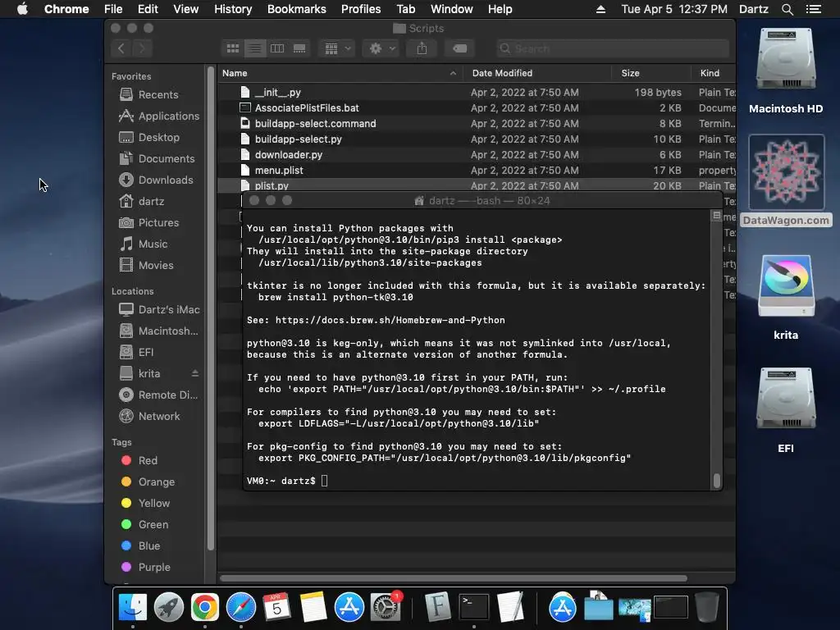
Task: Click the Finder search field
Action: pyautogui.click(x=612, y=48)
